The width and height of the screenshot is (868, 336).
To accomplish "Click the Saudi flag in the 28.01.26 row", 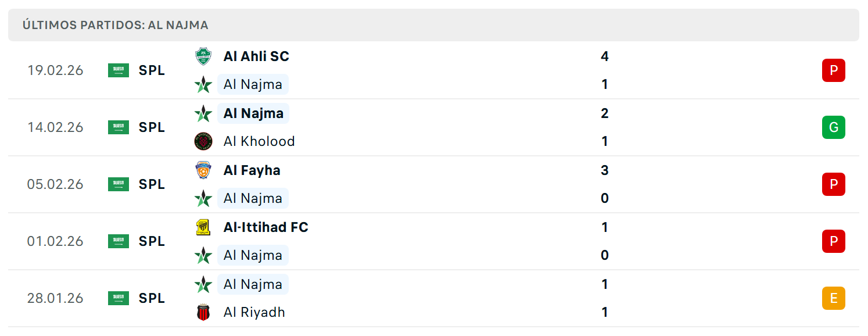I will [x=119, y=298].
